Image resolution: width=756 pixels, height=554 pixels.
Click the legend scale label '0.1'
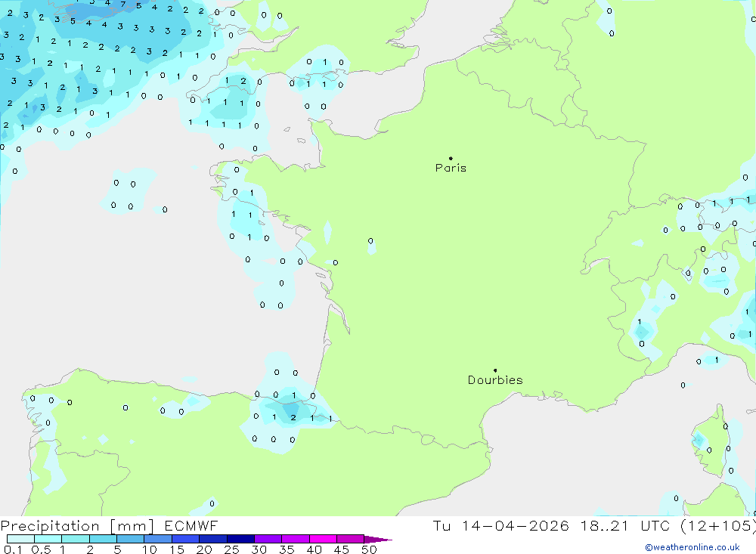pyautogui.click(x=13, y=549)
